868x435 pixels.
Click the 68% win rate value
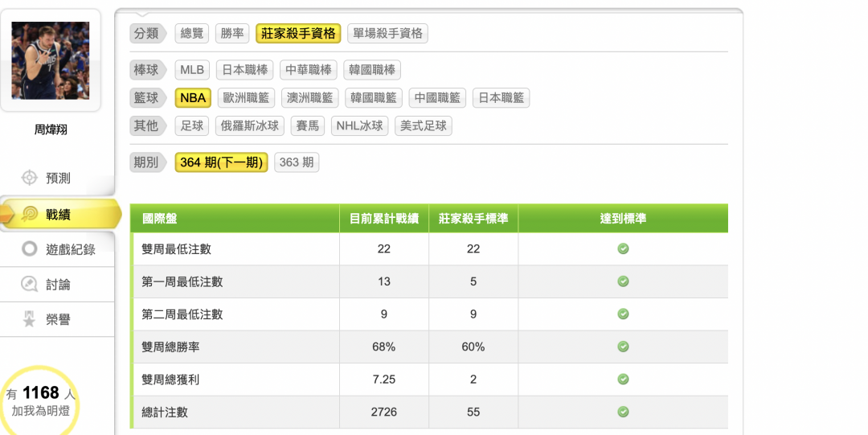coord(383,347)
